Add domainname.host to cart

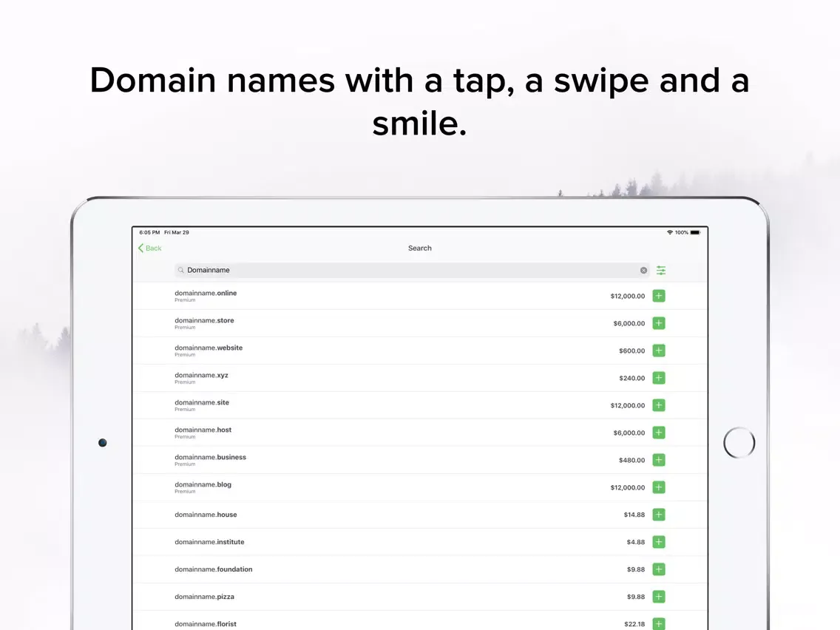coord(658,433)
